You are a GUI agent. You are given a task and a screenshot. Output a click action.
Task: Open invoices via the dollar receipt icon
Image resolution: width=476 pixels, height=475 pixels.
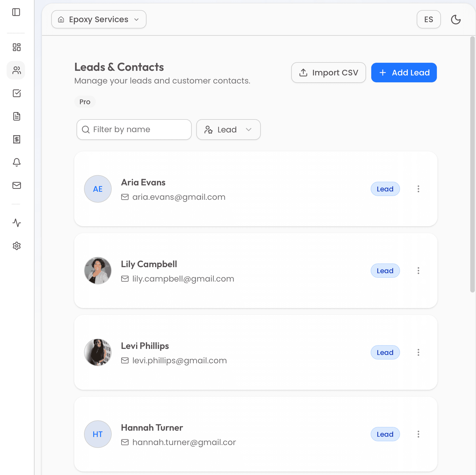pyautogui.click(x=17, y=139)
